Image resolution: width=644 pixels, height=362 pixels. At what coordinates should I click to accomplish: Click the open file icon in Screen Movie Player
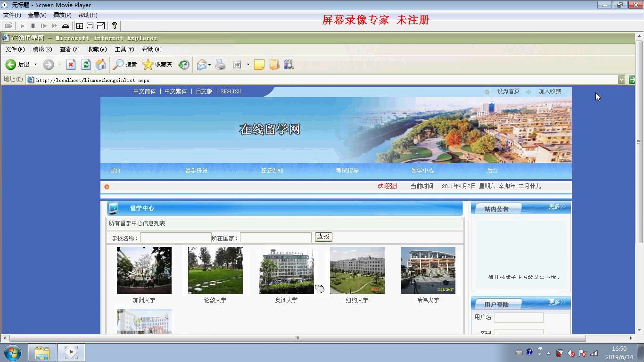pos(8,26)
